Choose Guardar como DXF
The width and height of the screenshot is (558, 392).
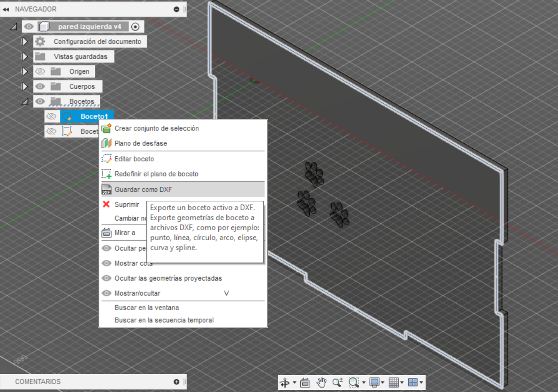[183, 190]
